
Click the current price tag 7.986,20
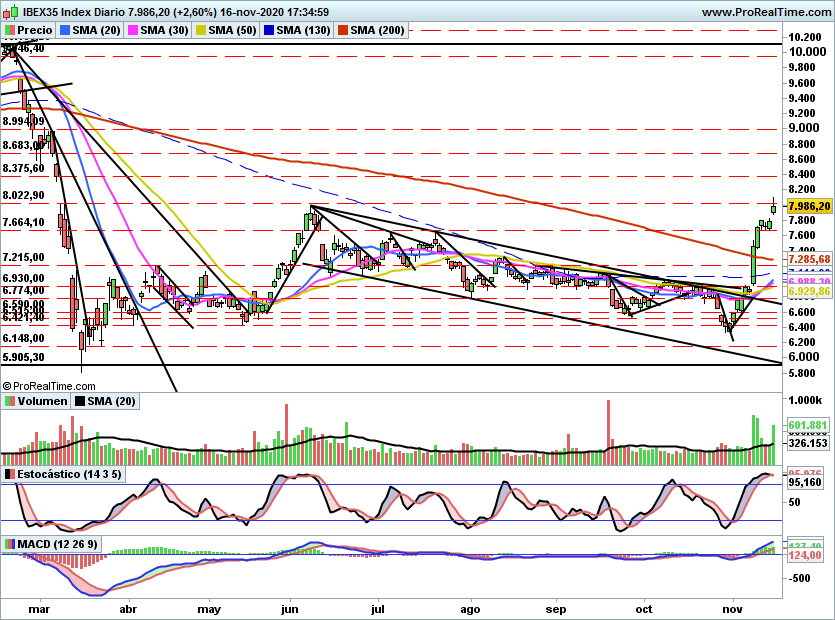click(x=809, y=206)
